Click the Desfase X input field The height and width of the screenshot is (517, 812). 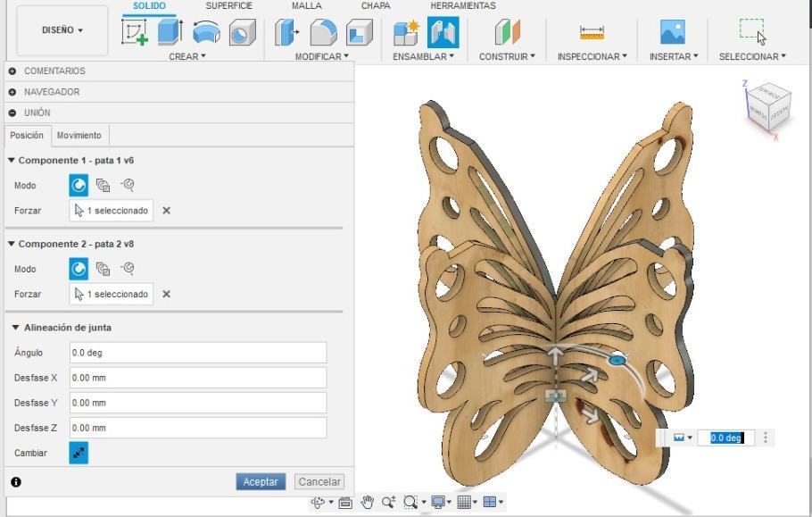point(198,378)
